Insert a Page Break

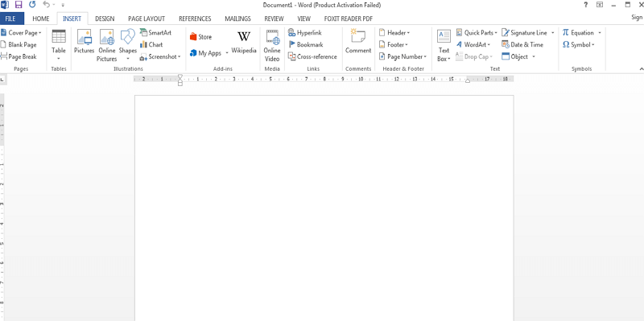19,56
